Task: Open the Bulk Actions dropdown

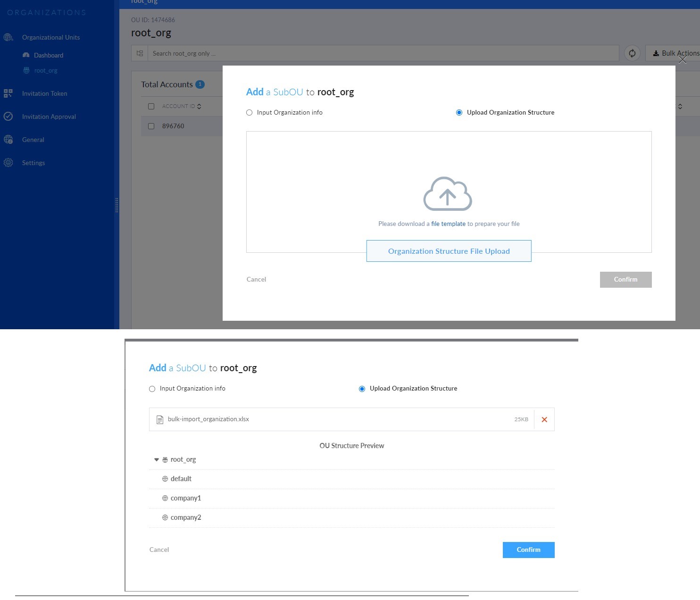Action: click(x=675, y=53)
